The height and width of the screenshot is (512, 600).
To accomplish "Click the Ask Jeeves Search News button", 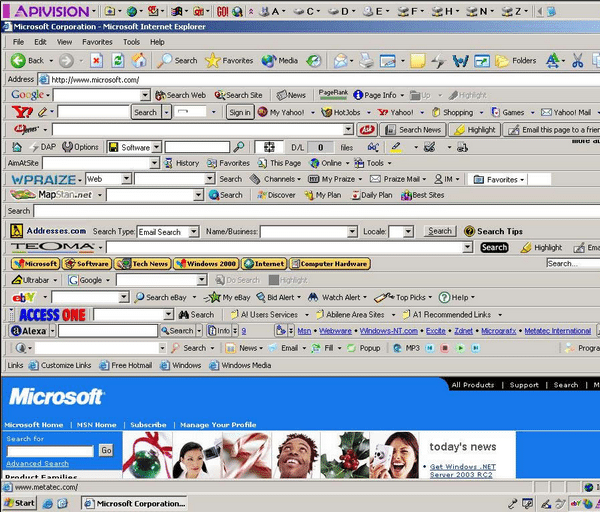I will pyautogui.click(x=412, y=130).
